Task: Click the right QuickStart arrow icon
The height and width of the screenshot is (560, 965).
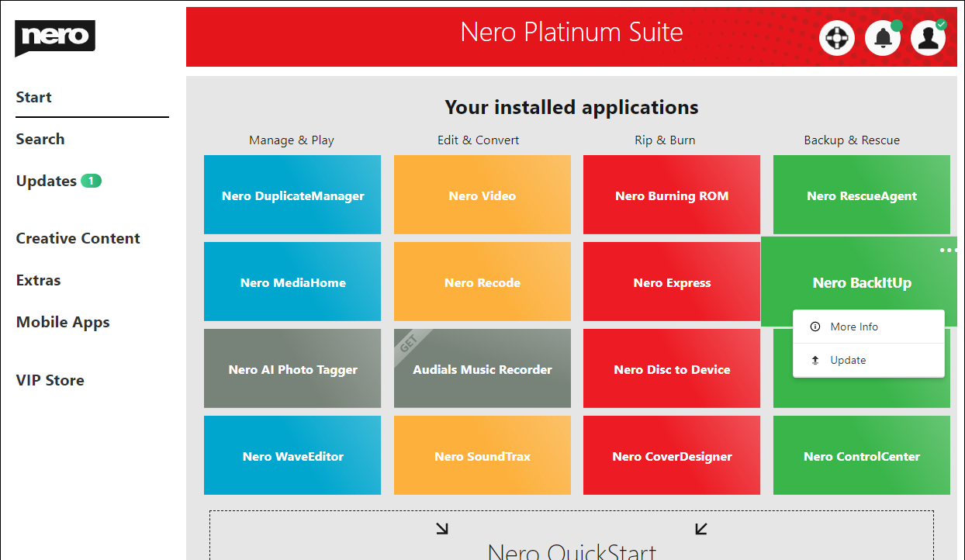Action: [x=701, y=528]
